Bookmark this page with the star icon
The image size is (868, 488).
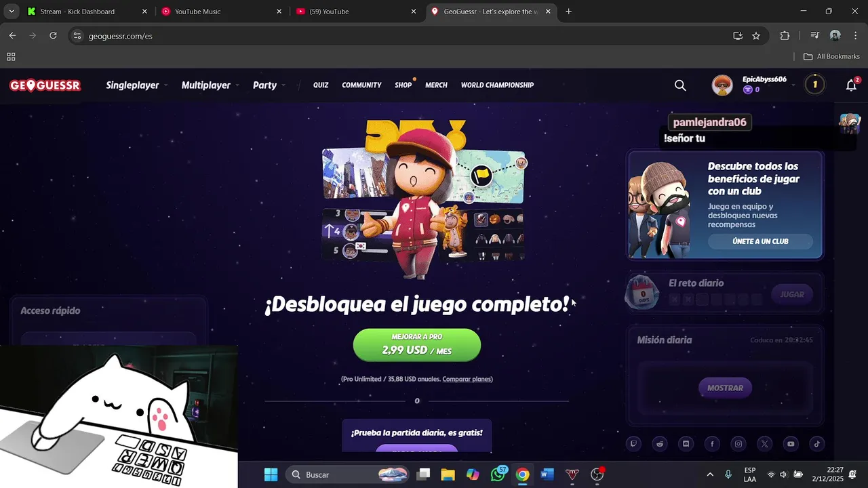pyautogui.click(x=756, y=36)
